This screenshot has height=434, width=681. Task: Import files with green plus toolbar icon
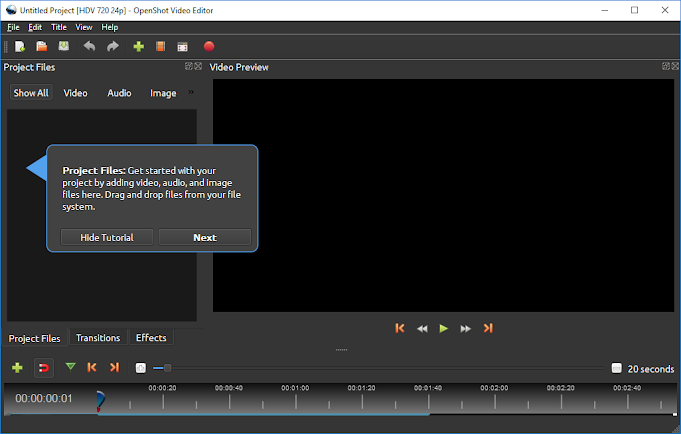click(x=139, y=46)
